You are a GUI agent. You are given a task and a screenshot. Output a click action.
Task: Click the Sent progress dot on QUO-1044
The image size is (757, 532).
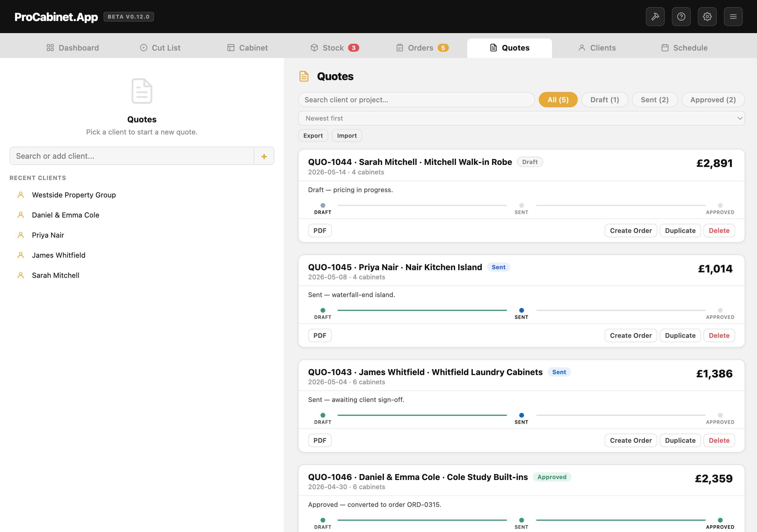coord(522,205)
